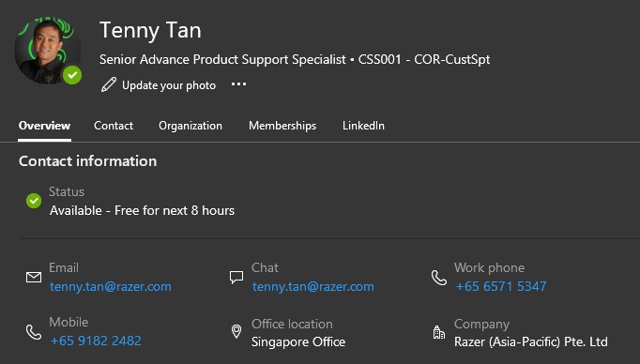Start chat via tenny.tan@razer.com under Chat
Viewport: 640px width, 364px height.
pyautogui.click(x=313, y=286)
